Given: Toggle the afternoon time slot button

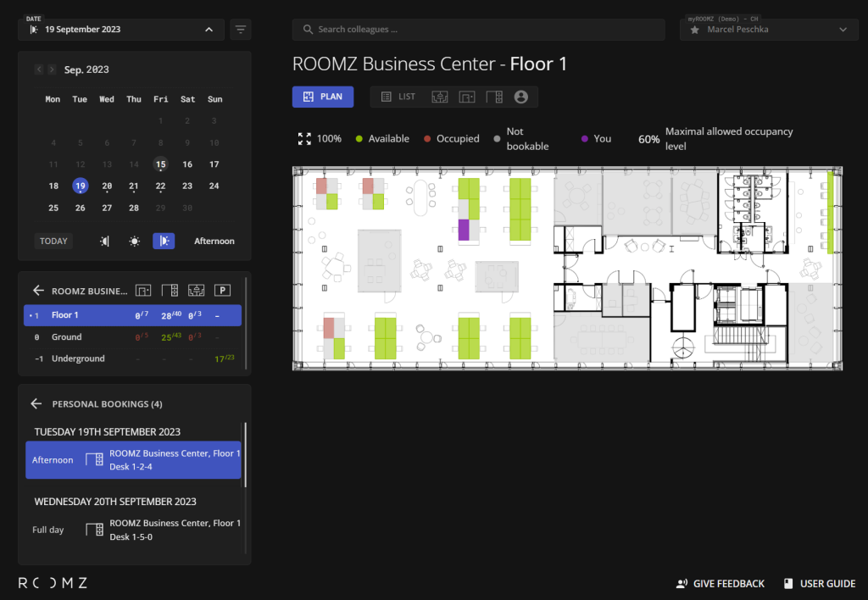Looking at the screenshot, I should [164, 242].
